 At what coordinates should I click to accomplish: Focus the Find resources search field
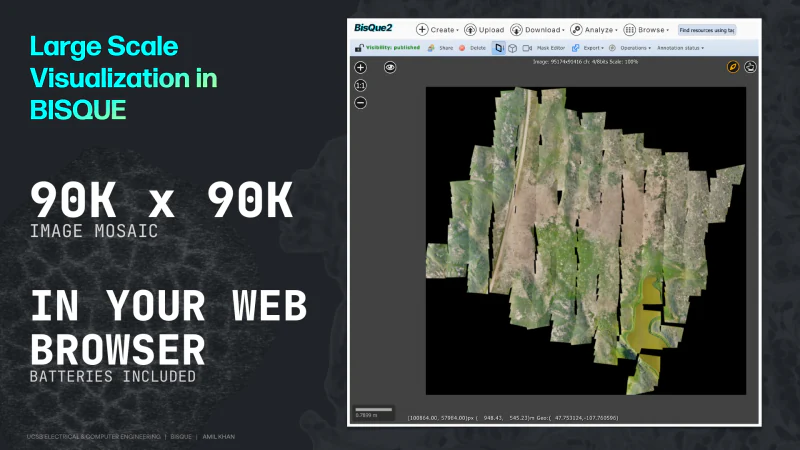pos(707,30)
